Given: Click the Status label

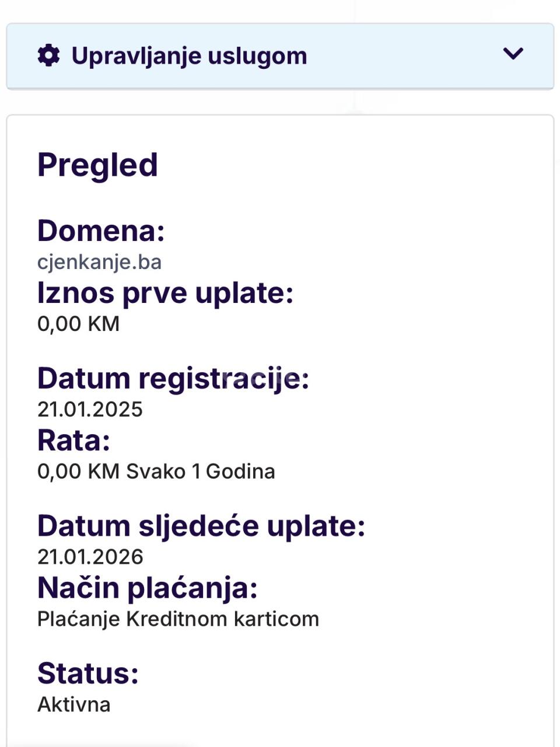Looking at the screenshot, I should click(88, 673).
